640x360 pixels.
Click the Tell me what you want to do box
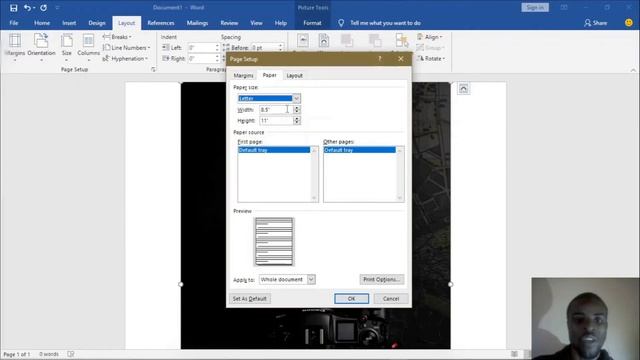[385, 23]
